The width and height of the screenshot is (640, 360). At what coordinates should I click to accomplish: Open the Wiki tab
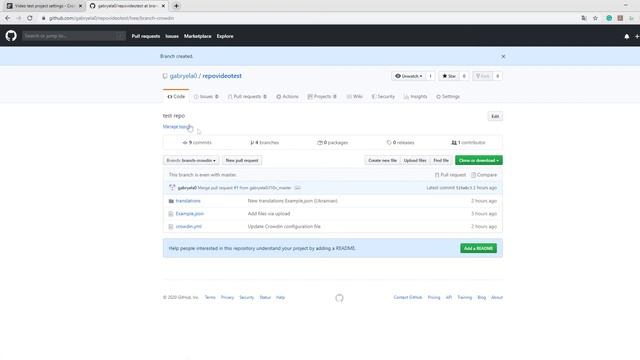[x=355, y=97]
